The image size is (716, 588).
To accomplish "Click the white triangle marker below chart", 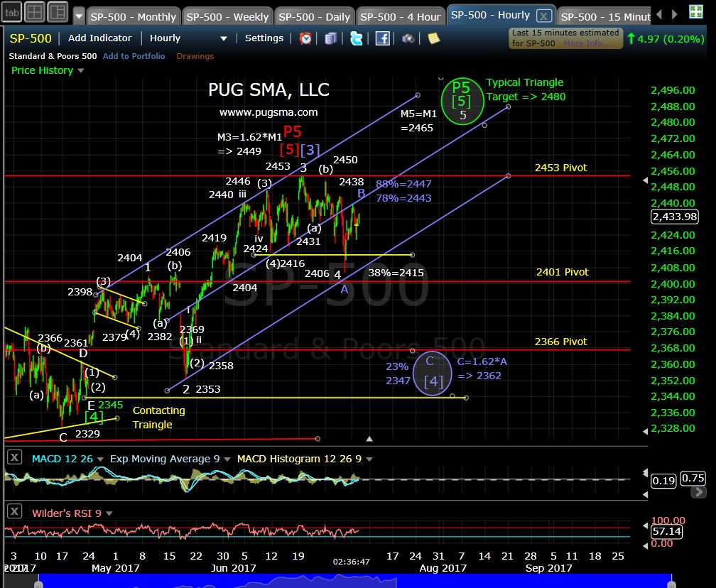I will (369, 439).
